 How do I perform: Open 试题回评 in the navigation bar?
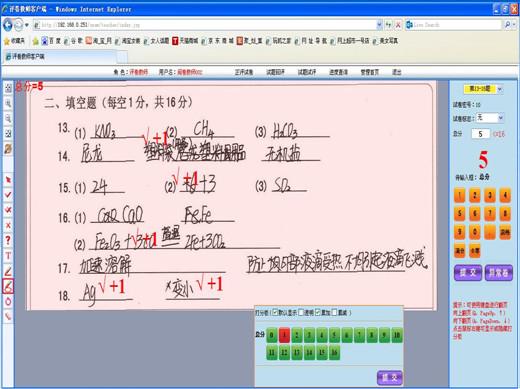[275, 72]
